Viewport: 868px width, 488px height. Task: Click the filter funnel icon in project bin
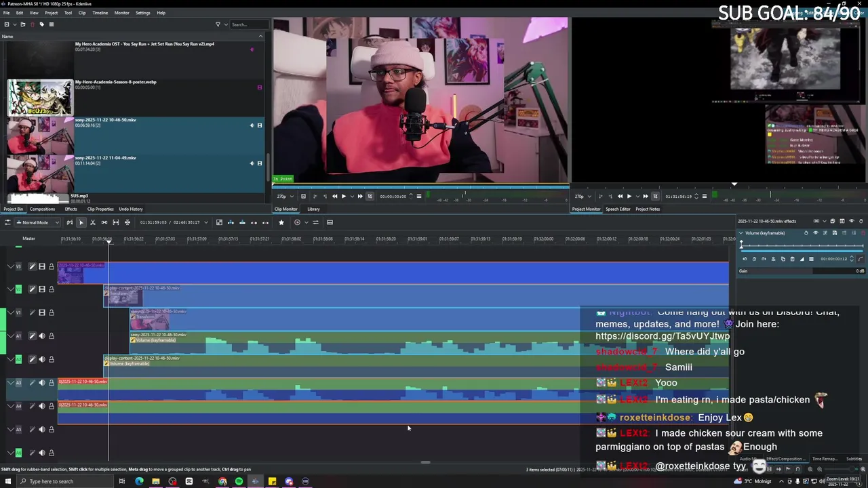click(218, 24)
